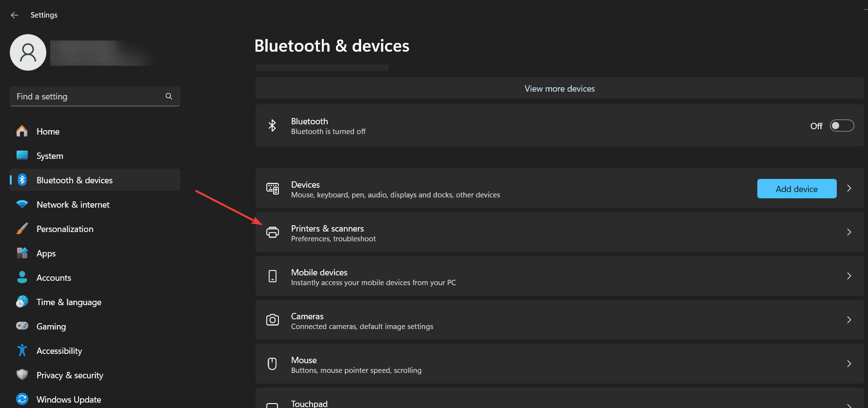Open Windows Update page
The image size is (868, 408).
click(95, 399)
